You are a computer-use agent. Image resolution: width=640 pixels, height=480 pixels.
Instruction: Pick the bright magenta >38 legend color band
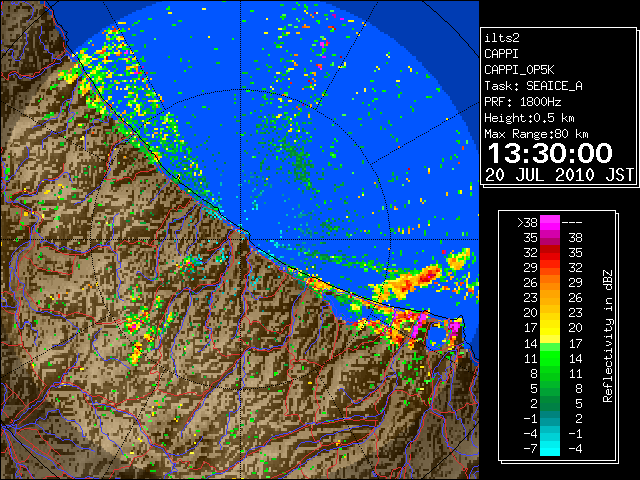550,223
